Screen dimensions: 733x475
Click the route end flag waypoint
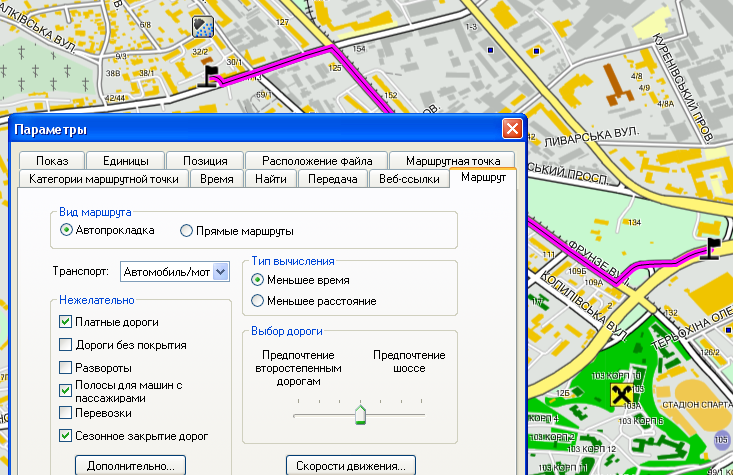(x=712, y=249)
